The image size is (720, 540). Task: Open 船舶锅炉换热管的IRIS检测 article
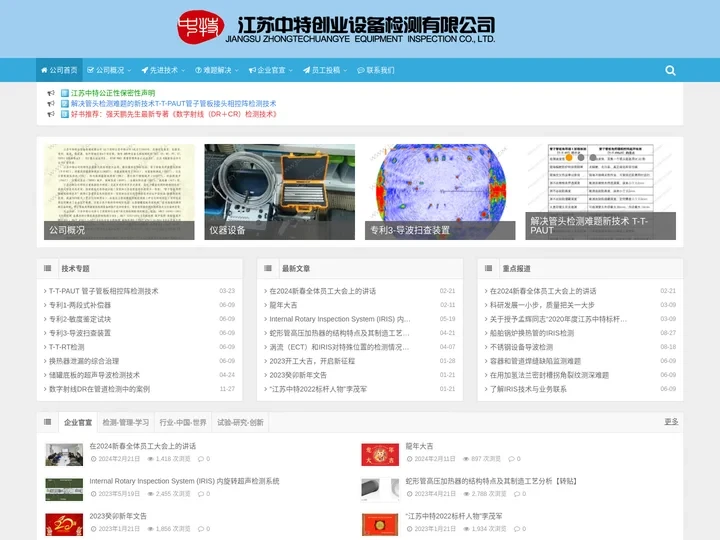pyautogui.click(x=532, y=333)
